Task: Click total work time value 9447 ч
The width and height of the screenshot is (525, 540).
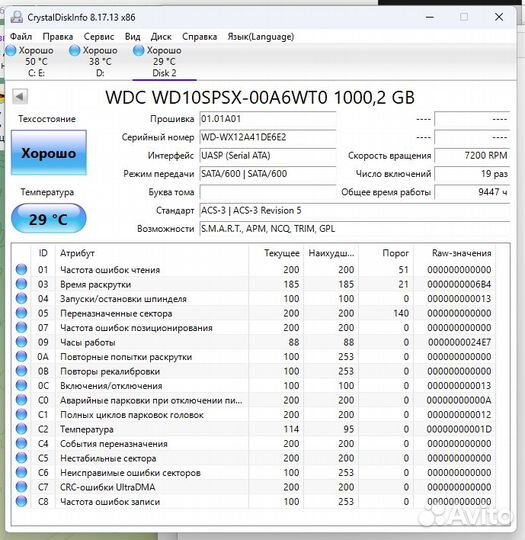Action: pyautogui.click(x=472, y=192)
